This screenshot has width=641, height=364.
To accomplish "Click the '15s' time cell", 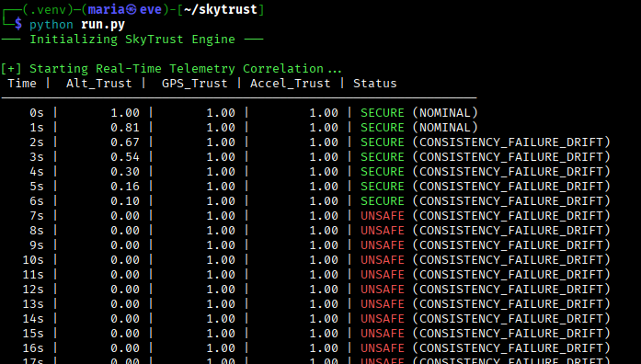I will coord(33,334).
